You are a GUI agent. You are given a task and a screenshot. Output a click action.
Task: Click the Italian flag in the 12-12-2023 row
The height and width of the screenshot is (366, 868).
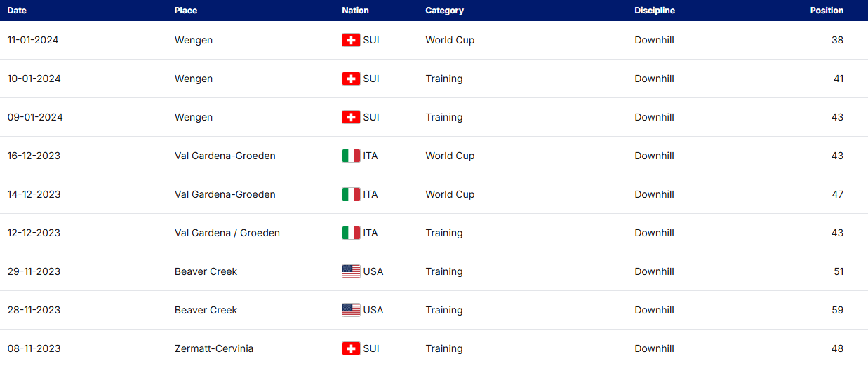click(x=351, y=233)
